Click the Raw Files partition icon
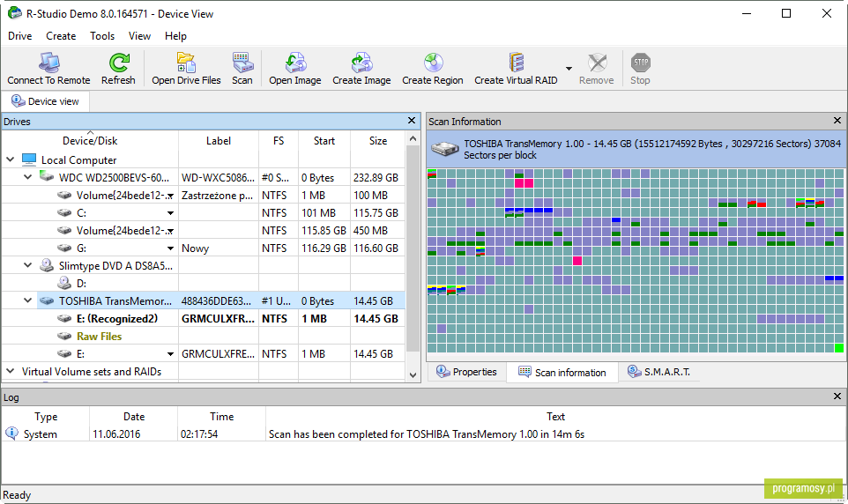 [64, 336]
